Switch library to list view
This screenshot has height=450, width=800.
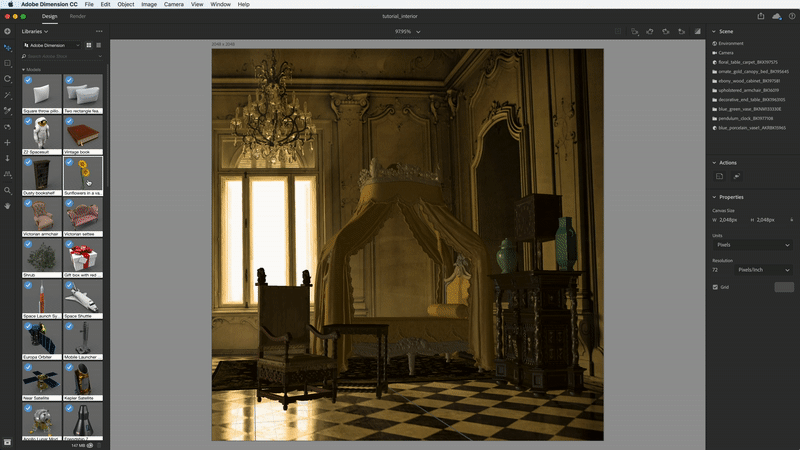point(98,45)
